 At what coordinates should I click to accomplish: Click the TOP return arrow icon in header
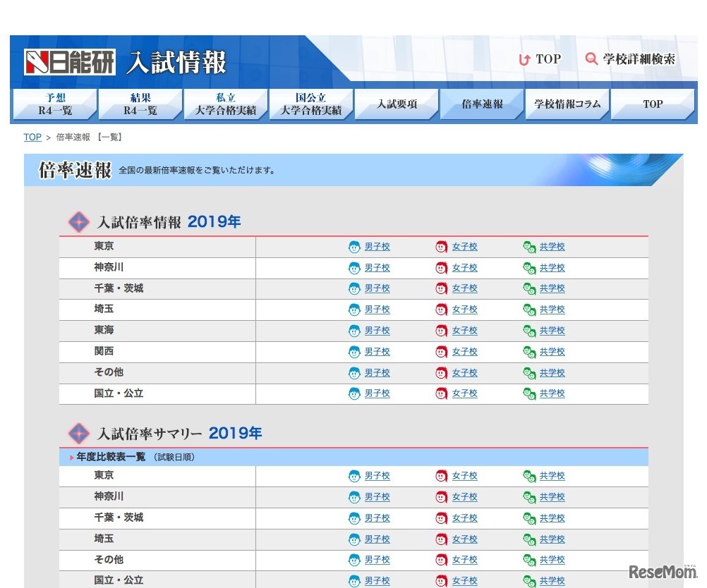coord(524,60)
